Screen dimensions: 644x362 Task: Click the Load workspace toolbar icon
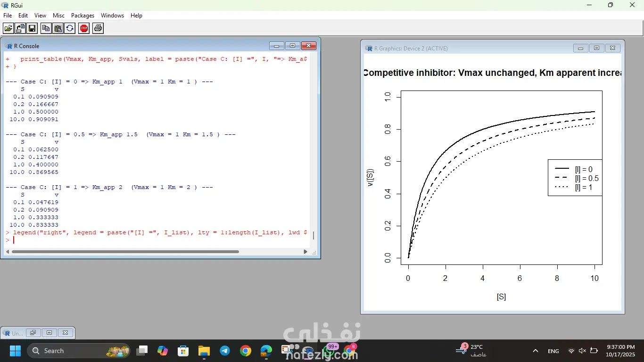[20, 28]
